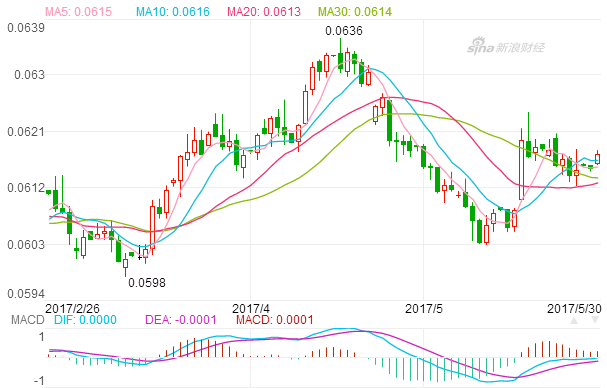
Task: Select the MA10: 0.0616 legend label
Action: pyautogui.click(x=173, y=12)
